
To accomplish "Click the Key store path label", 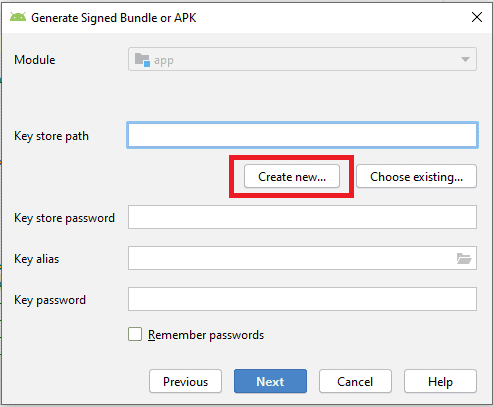I will click(51, 136).
